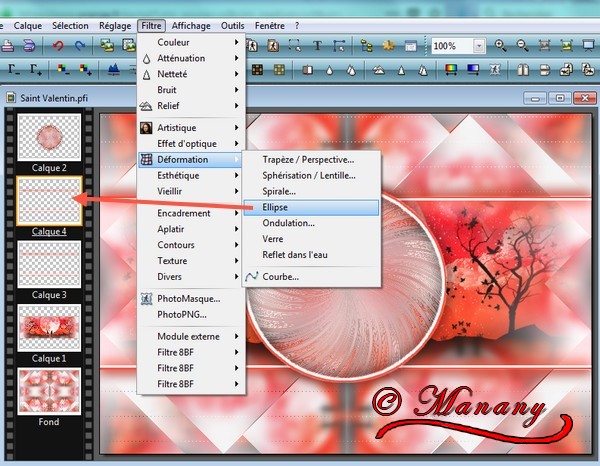Select Spirale... from the submenu
Screen dimensions: 600x466
(311, 191)
